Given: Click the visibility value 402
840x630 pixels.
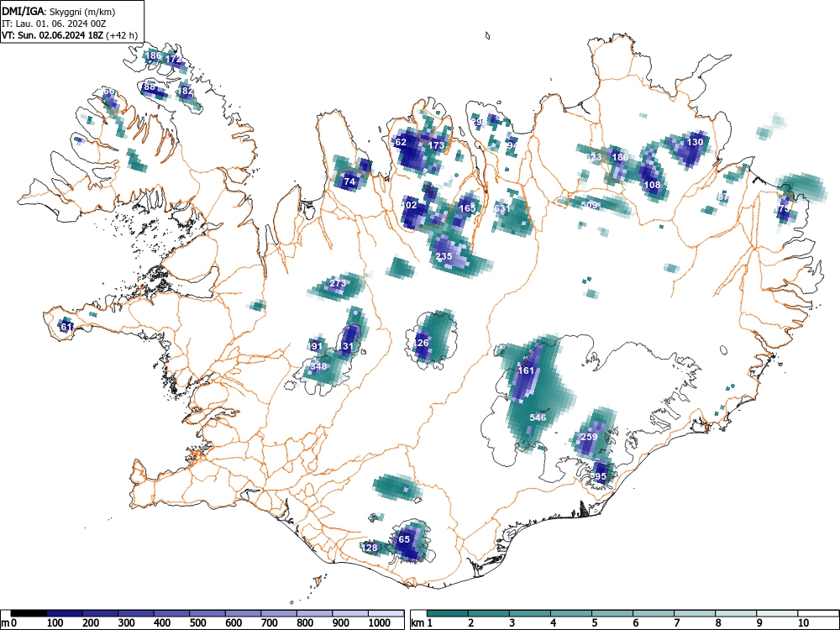Looking at the screenshot, I should tap(409, 205).
